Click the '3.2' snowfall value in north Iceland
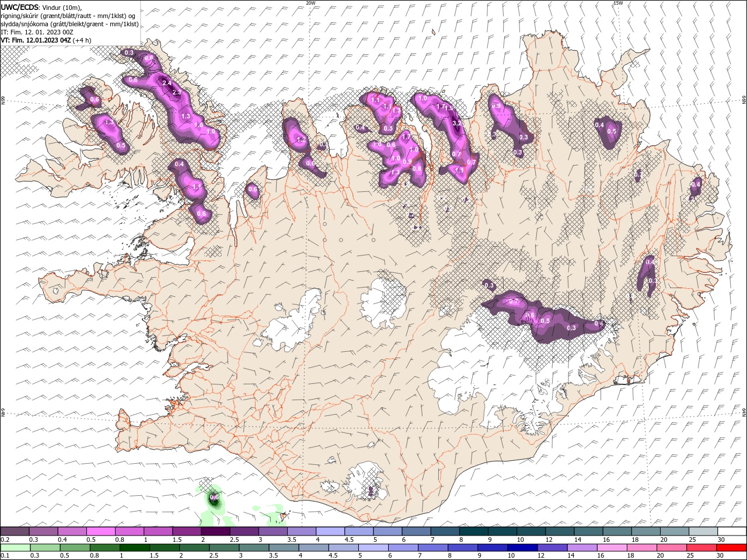 [x=458, y=123]
